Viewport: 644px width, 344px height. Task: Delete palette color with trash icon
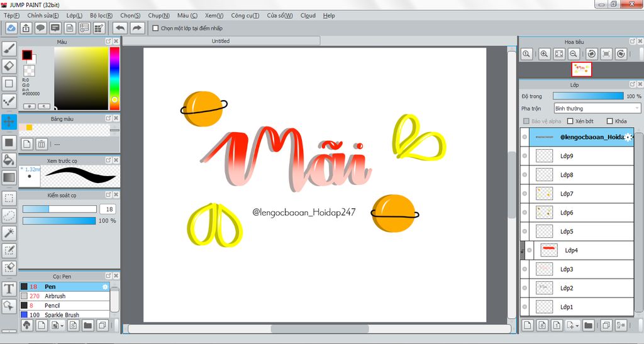click(x=42, y=144)
